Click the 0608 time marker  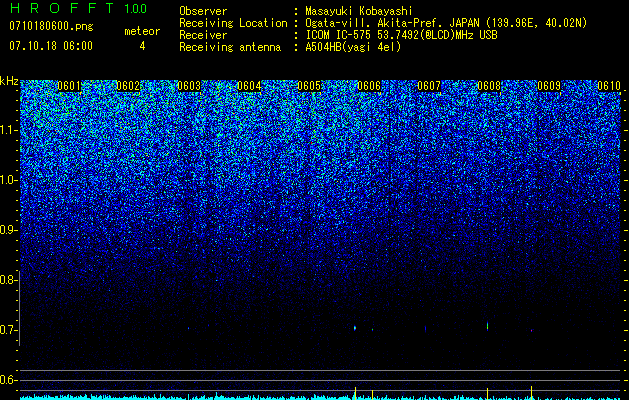489,86
